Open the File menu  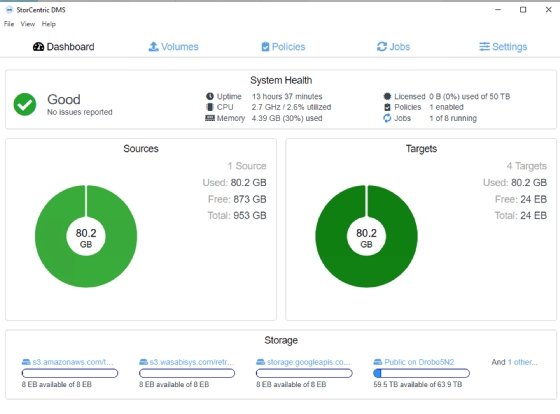pos(9,24)
